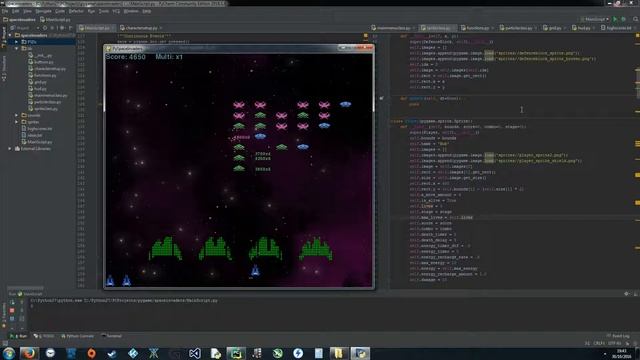Click the rerun icon in Run panel

(12, 302)
